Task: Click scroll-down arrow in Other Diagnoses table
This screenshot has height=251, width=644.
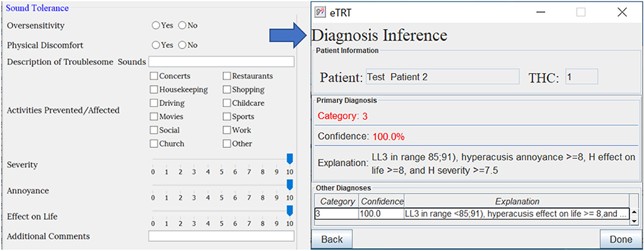Action: point(634,221)
